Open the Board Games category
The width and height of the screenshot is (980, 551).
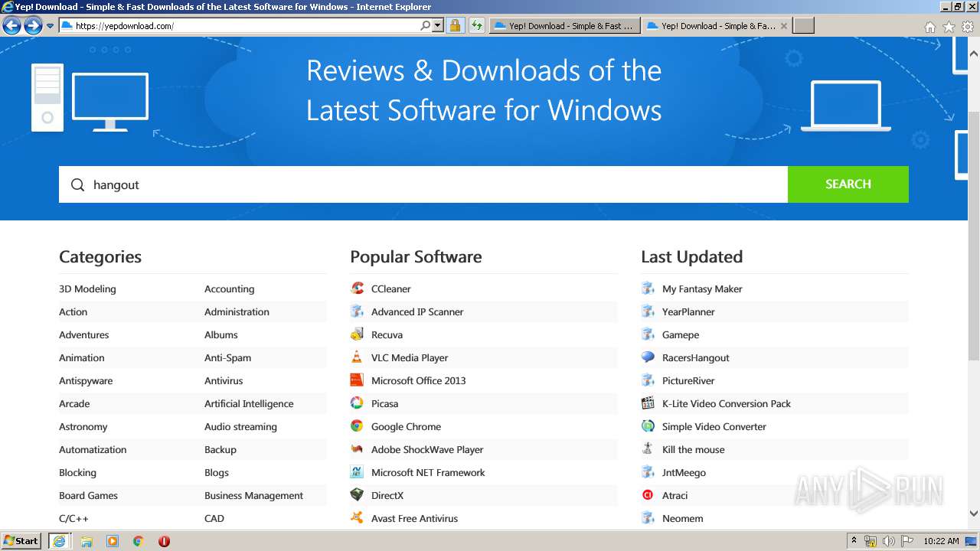pyautogui.click(x=88, y=495)
